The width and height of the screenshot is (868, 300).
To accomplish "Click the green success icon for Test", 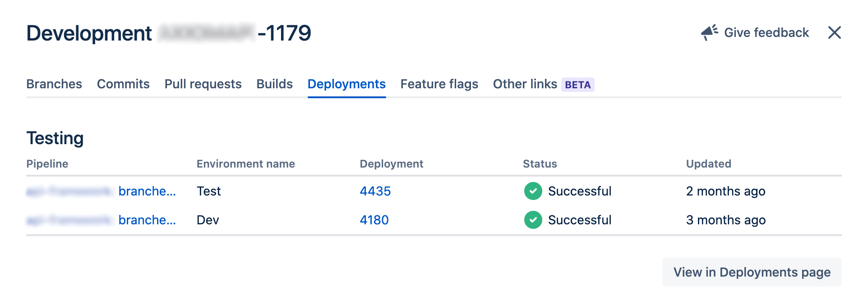I will (x=533, y=191).
